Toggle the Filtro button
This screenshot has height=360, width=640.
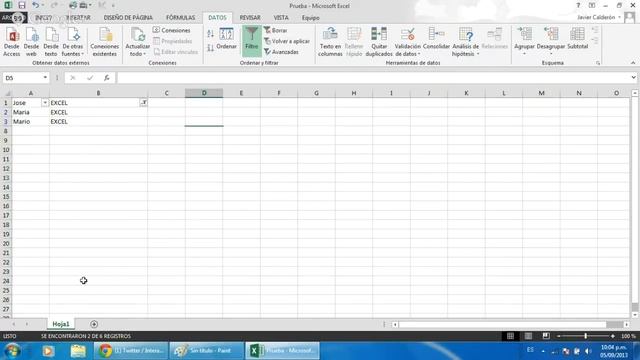[252, 41]
